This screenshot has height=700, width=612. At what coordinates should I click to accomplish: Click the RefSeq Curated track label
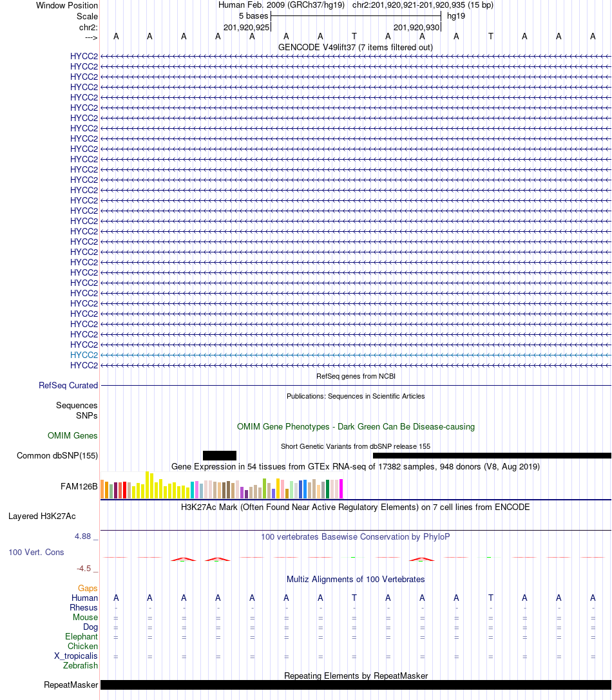pos(68,385)
